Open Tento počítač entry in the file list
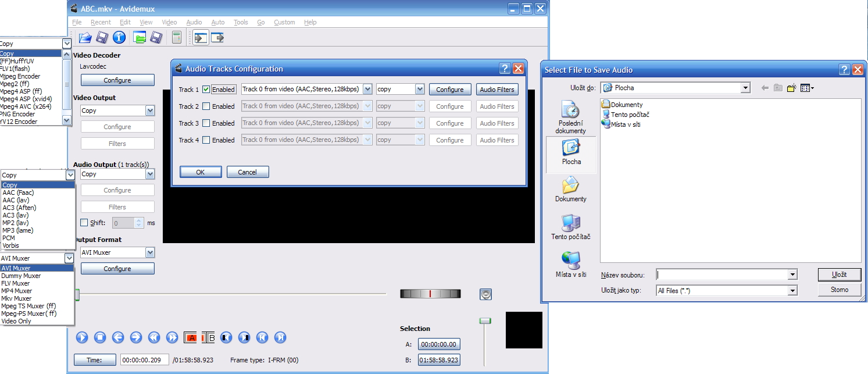 (x=626, y=115)
